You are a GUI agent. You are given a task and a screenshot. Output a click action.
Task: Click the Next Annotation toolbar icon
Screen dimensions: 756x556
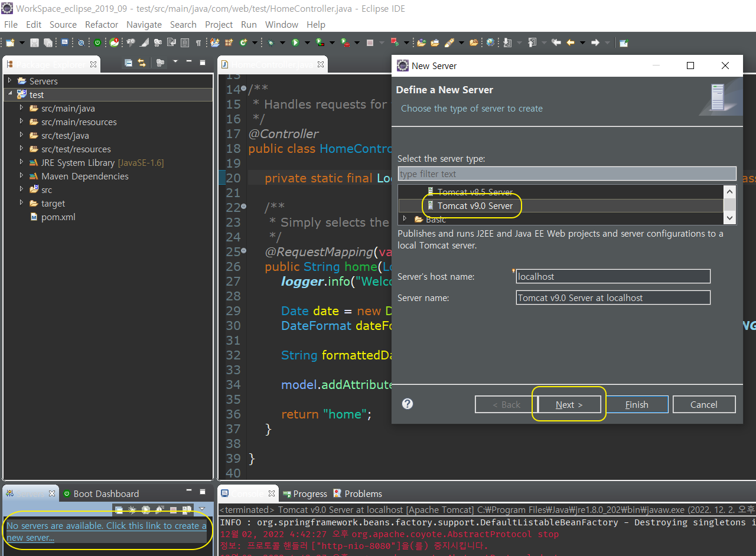(507, 42)
